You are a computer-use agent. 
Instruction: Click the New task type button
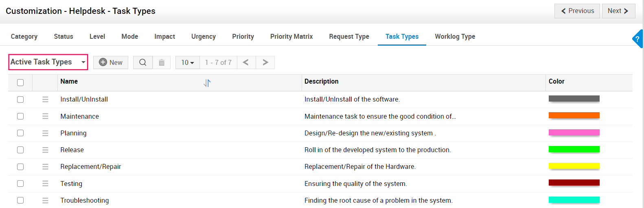[111, 62]
